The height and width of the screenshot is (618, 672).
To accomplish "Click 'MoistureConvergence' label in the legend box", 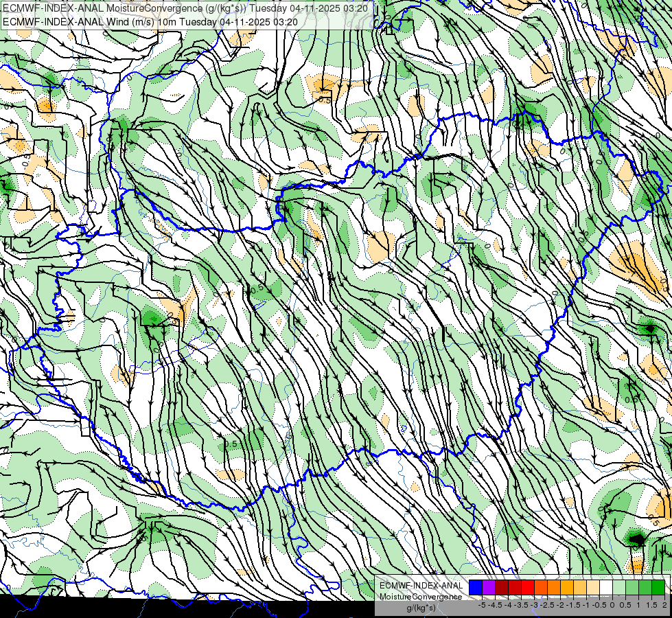I will click(x=421, y=597).
